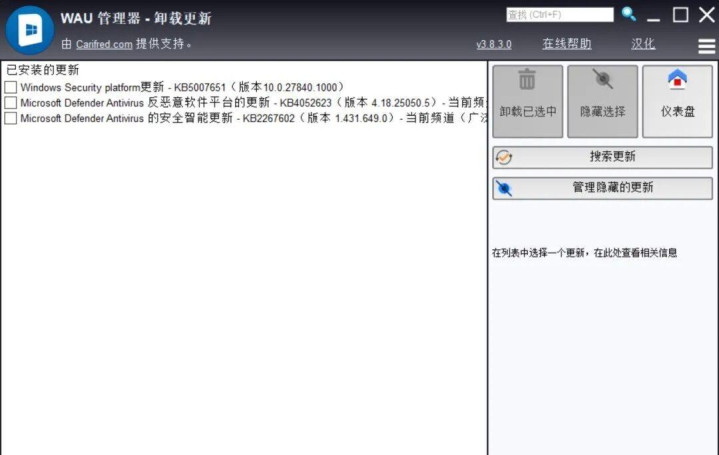This screenshot has width=719, height=455.
Task: Focus the 查找 (Ctrl+F) search field
Action: coord(560,15)
